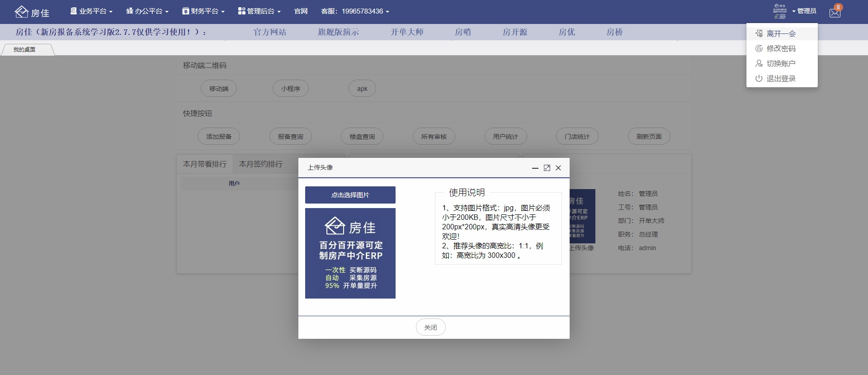Expand the 财务平台 dropdown menu

(203, 11)
